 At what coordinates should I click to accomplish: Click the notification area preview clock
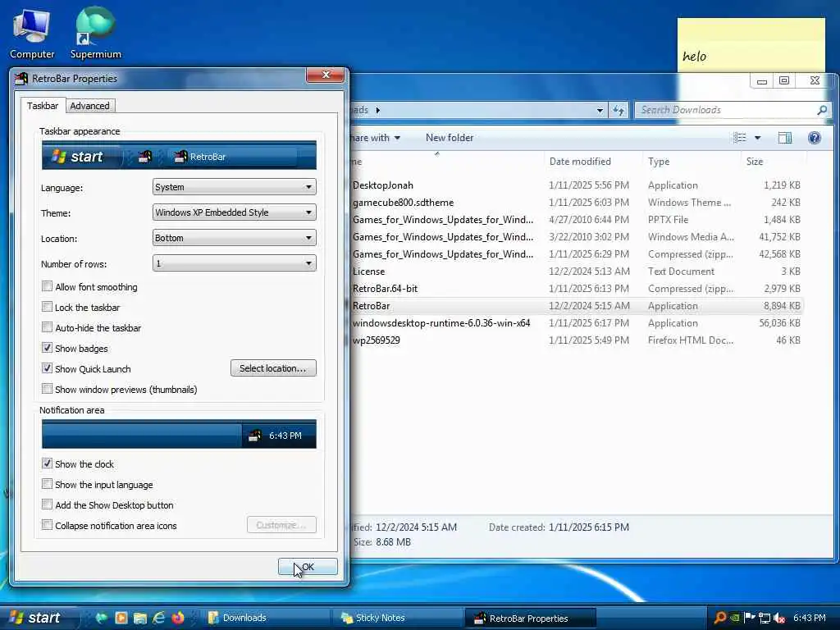pyautogui.click(x=285, y=436)
